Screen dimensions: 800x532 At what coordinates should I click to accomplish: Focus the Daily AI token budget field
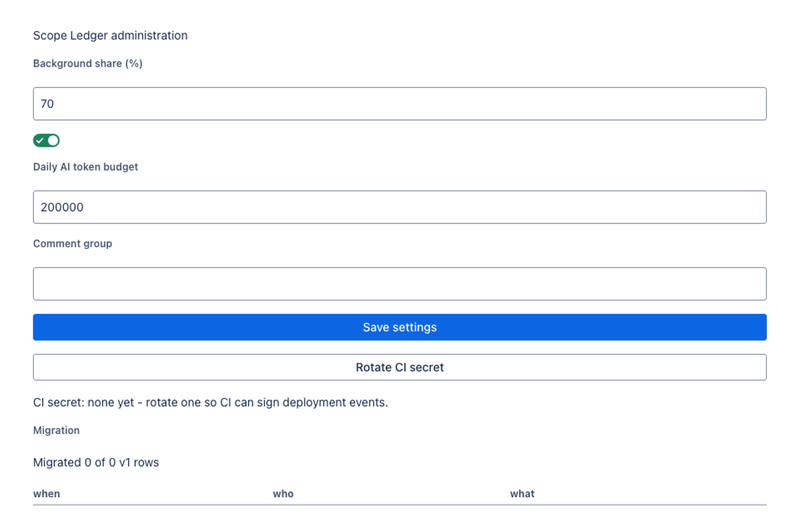click(x=400, y=207)
